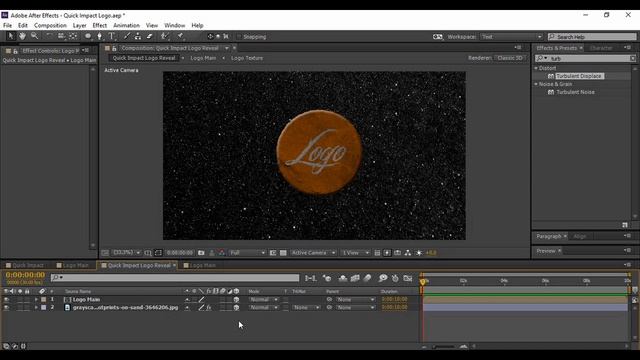
Task: Hide the Logo Main layer eye
Action: click(6, 300)
